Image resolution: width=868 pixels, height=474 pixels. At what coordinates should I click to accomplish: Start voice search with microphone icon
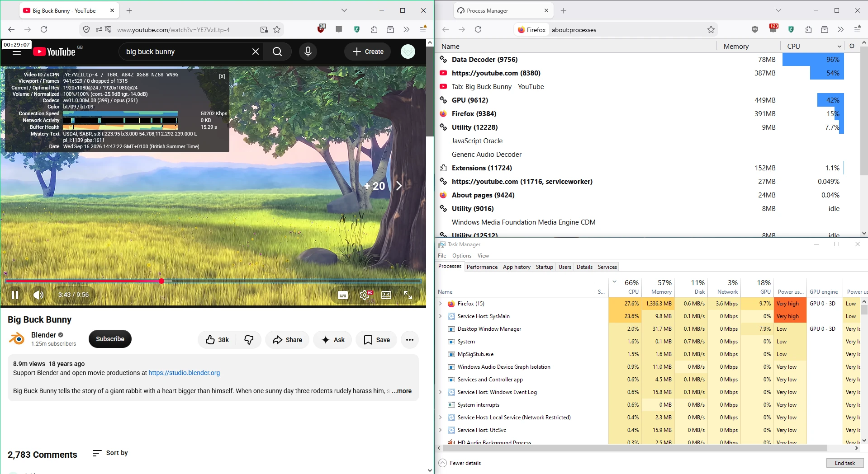[308, 52]
